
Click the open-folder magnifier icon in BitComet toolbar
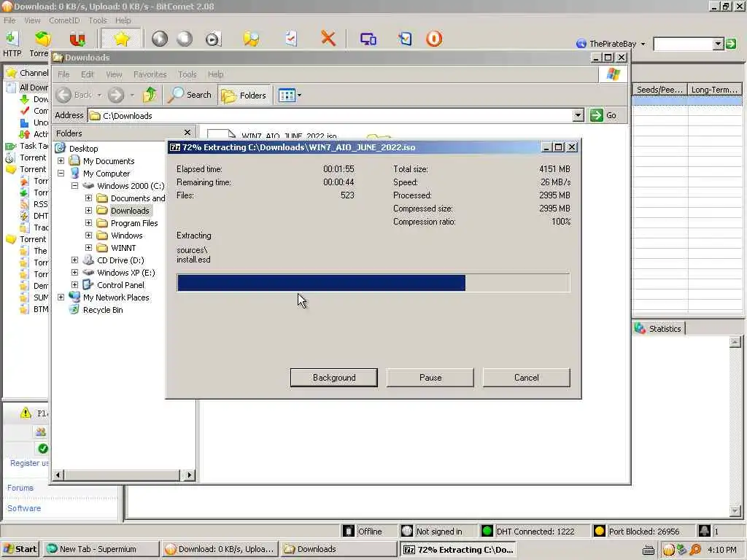(x=251, y=39)
